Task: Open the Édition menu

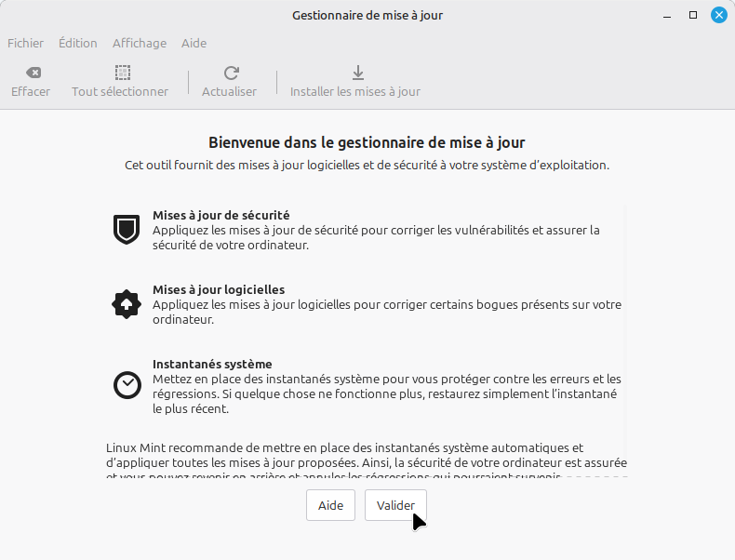Action: click(78, 43)
